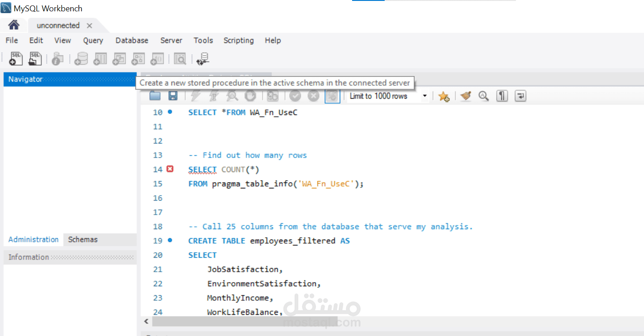Switch to the Schemas tab
Viewport: 644px width, 336px height.
83,240
